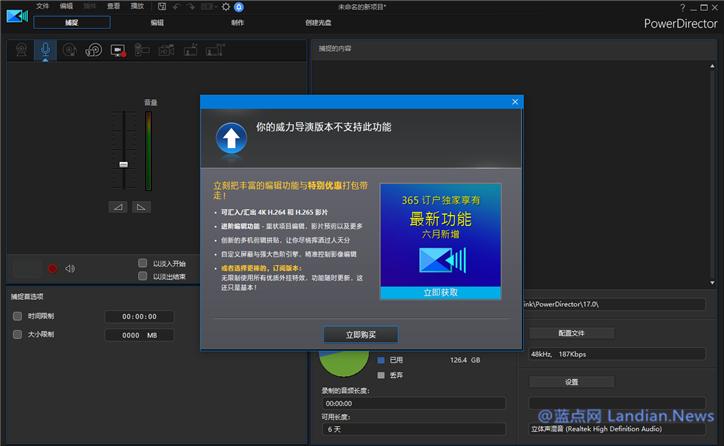Select the CD audio capture icon
This screenshot has width=724, height=446.
click(69, 49)
